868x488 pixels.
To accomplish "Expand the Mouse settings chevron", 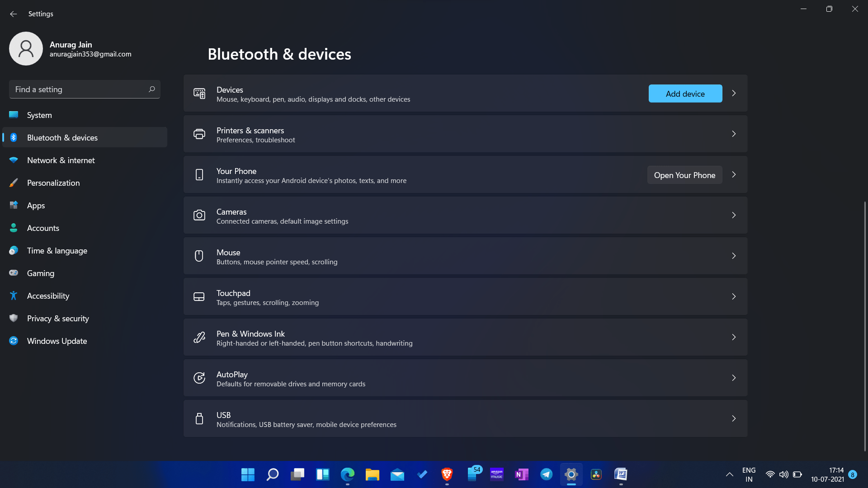I will coord(734,256).
